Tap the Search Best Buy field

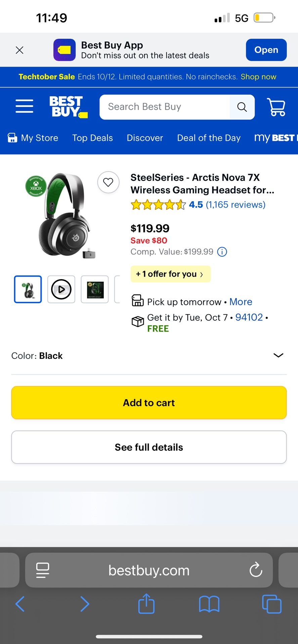coord(165,107)
